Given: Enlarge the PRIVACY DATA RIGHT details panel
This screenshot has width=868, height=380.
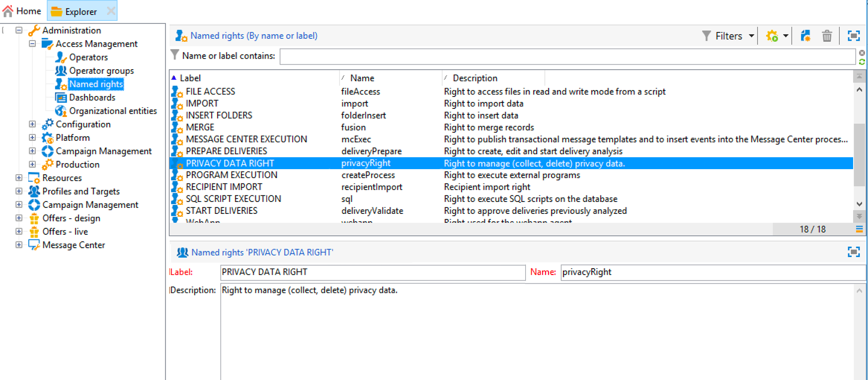Looking at the screenshot, I should point(854,252).
